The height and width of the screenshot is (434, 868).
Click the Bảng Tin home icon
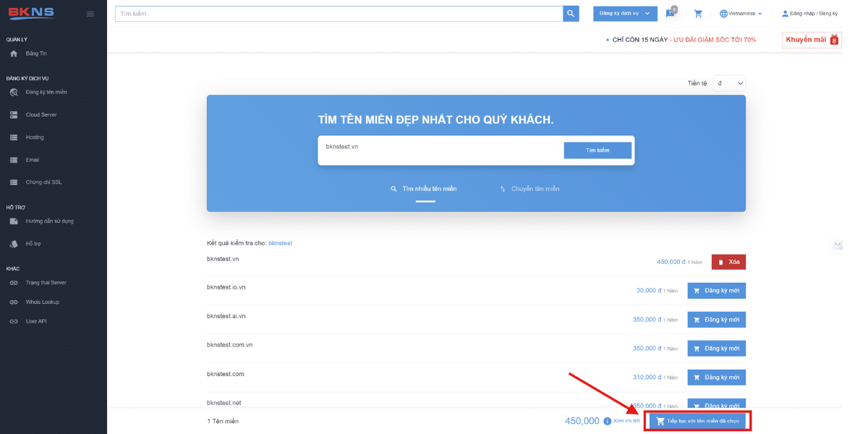click(14, 54)
